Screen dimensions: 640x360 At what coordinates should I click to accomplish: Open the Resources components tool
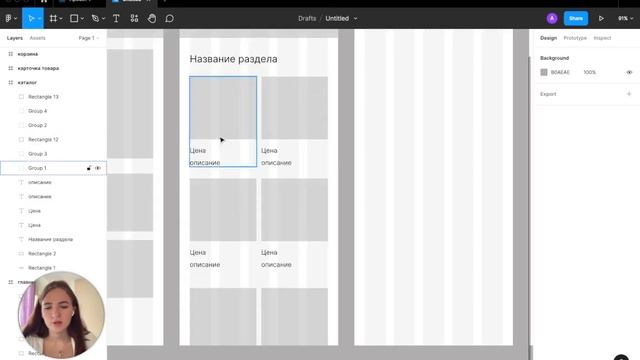click(x=134, y=18)
